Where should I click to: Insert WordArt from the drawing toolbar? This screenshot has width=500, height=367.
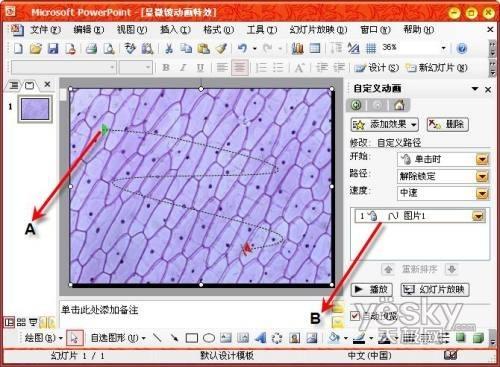pyautogui.click(x=260, y=338)
